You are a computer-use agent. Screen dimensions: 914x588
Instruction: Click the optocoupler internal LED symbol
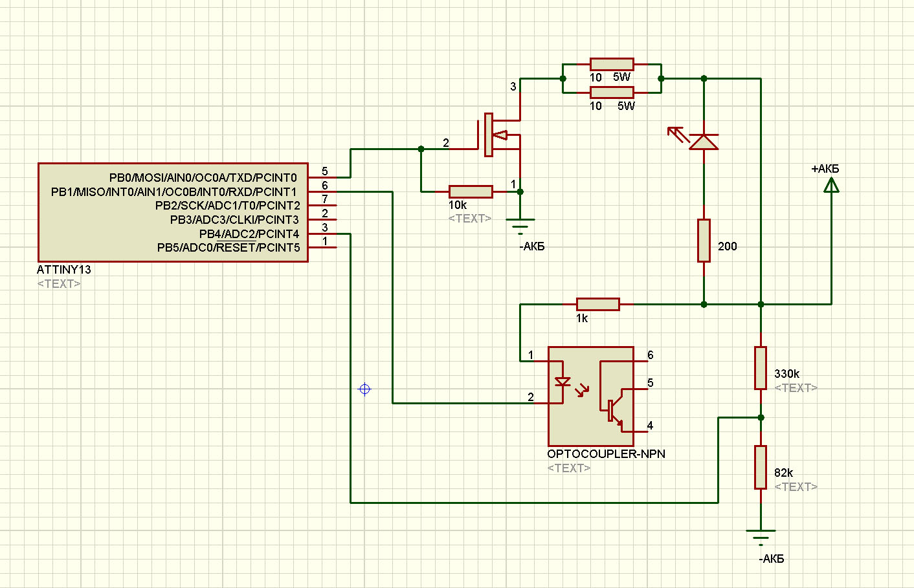[x=563, y=382]
